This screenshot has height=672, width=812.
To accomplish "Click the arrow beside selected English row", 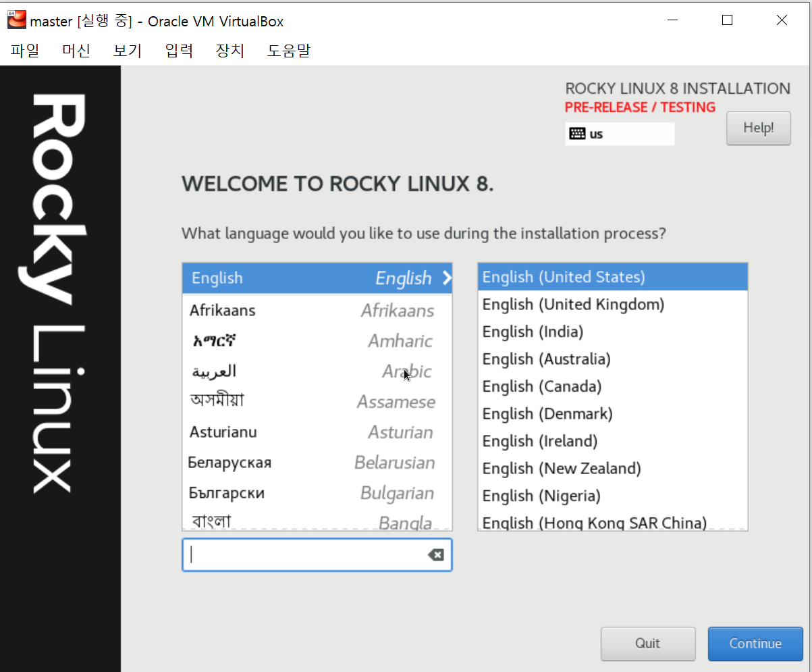I will coord(446,278).
